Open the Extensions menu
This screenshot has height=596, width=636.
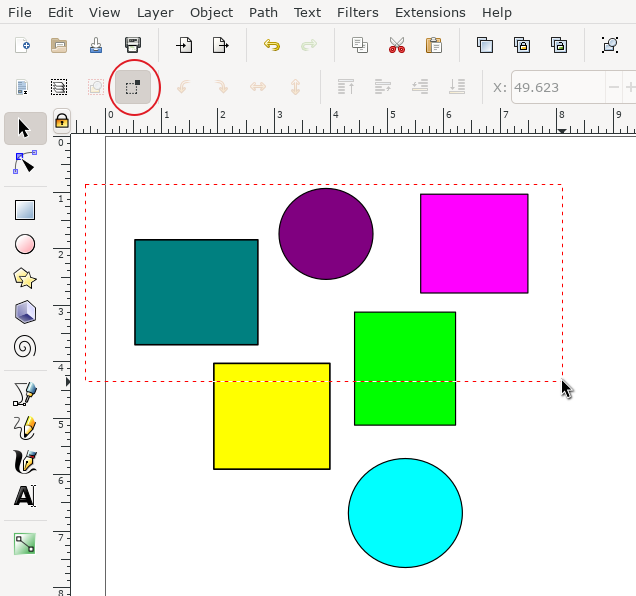(x=430, y=13)
